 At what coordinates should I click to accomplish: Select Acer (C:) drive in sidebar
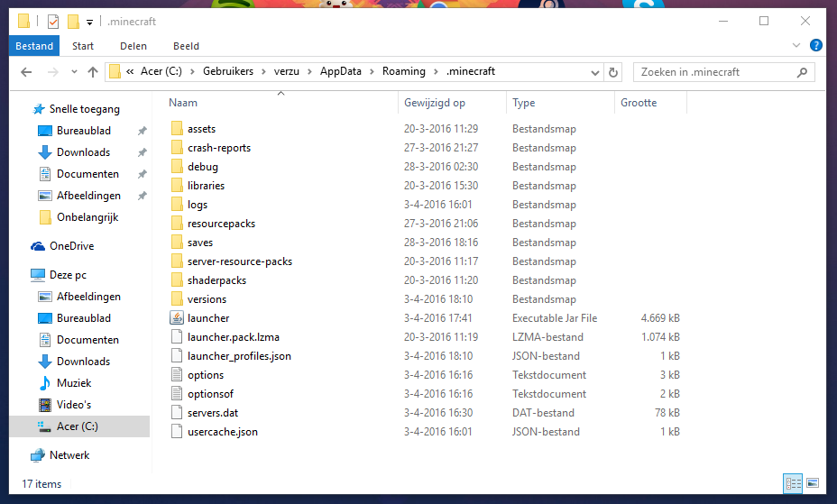click(x=79, y=426)
